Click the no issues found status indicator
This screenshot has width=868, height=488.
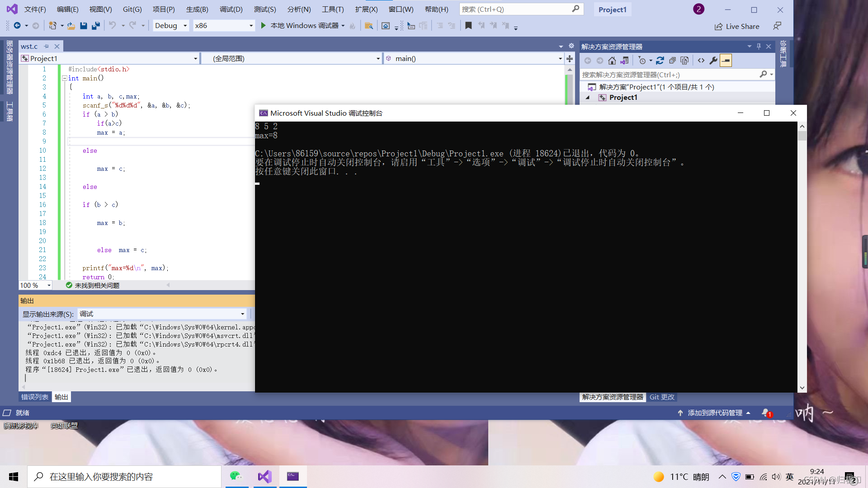tap(93, 286)
